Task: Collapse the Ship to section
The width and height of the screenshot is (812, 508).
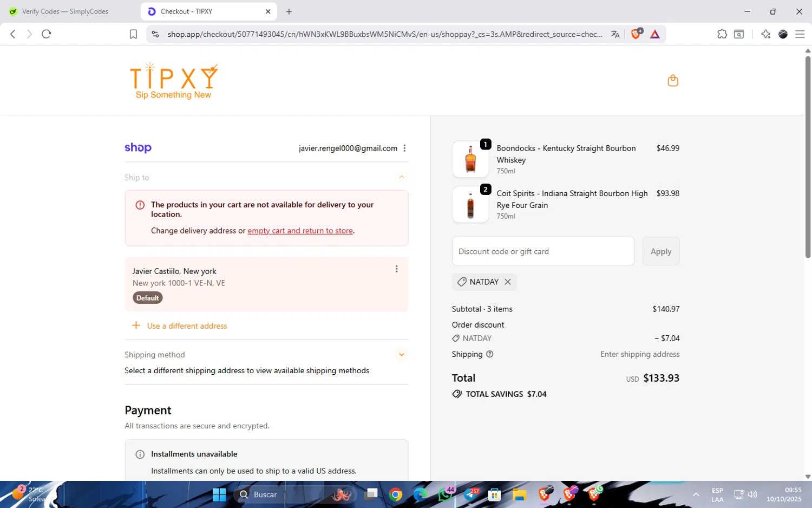Action: [x=402, y=177]
